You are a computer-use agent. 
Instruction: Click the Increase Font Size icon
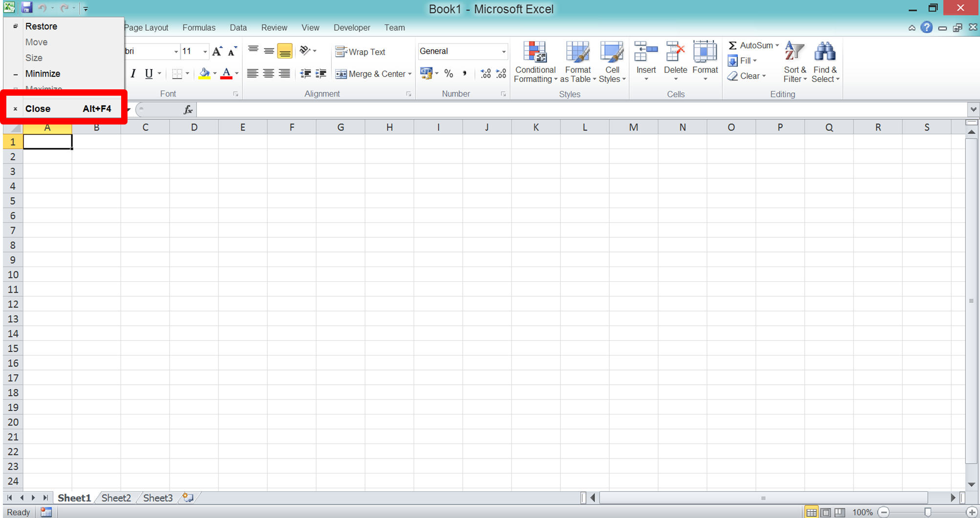(217, 51)
